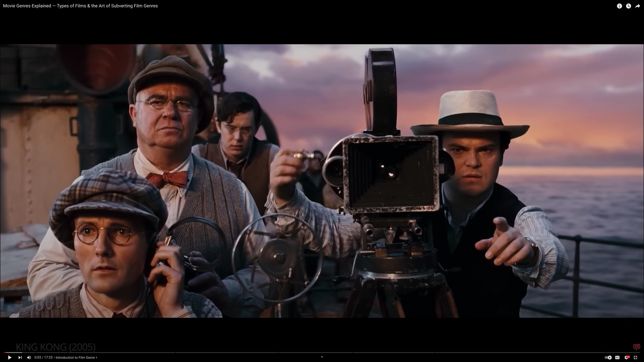
Task: Open the chapter list arrow after Film Genre
Action: [96, 357]
